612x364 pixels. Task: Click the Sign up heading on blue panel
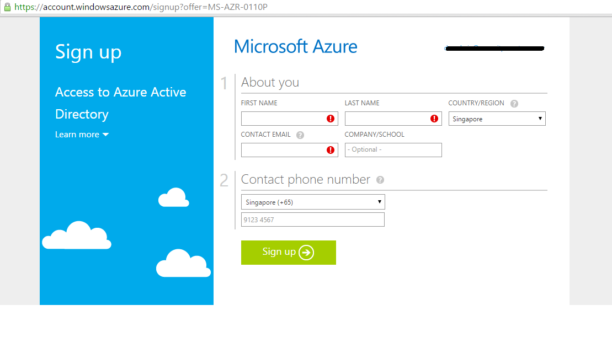point(88,52)
